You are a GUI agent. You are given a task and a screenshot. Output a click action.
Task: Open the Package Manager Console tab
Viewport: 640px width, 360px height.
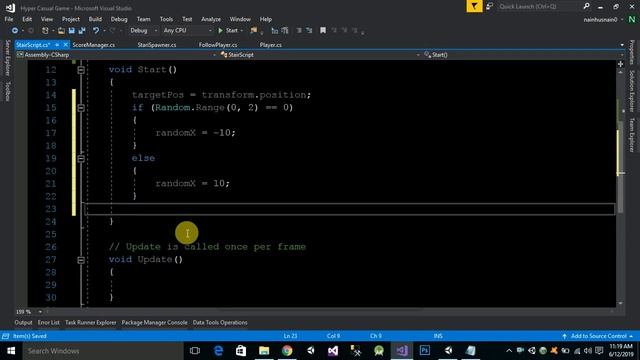[x=154, y=322]
